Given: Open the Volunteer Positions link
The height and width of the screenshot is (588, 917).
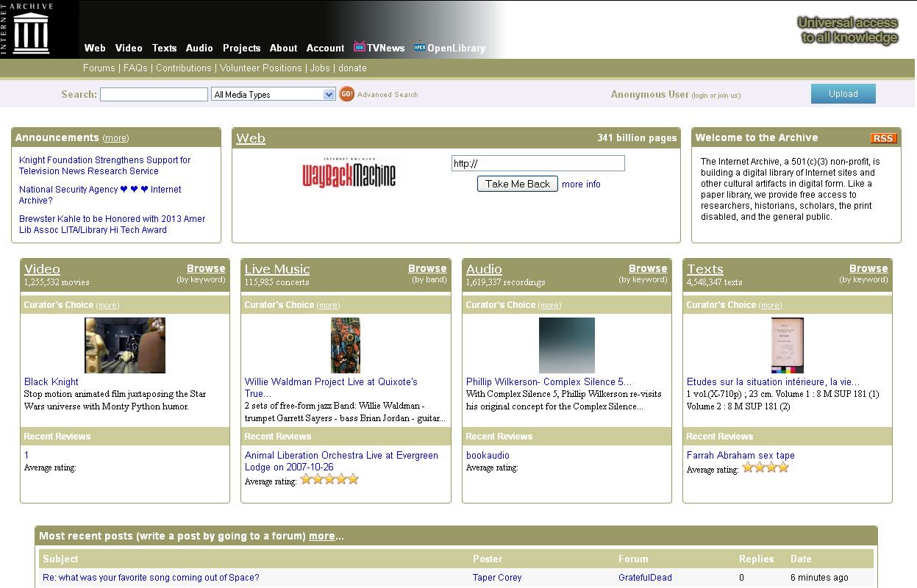Looking at the screenshot, I should coord(261,68).
